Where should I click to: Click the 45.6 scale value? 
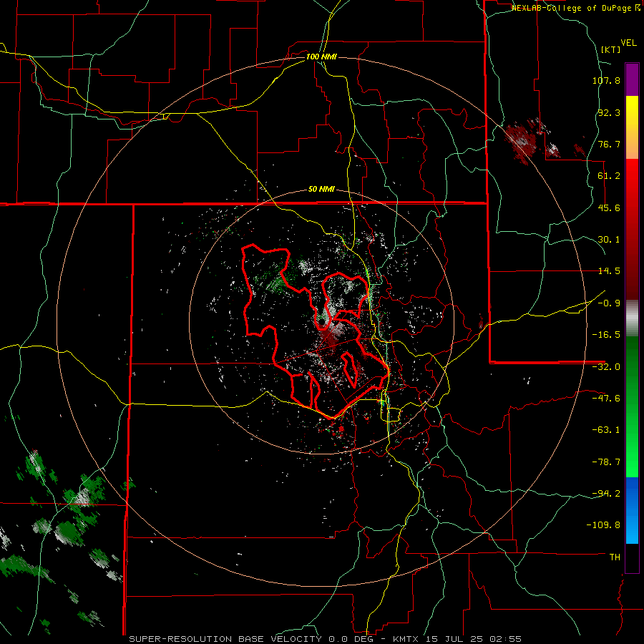[x=609, y=208]
